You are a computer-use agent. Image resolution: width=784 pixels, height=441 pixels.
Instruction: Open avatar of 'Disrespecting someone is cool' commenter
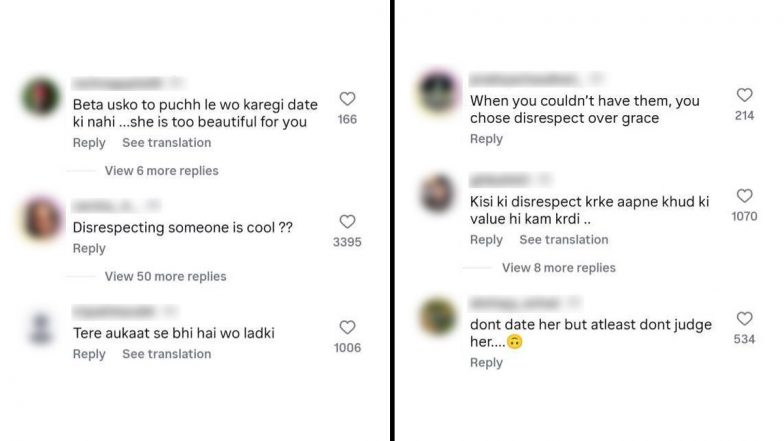[x=42, y=219]
